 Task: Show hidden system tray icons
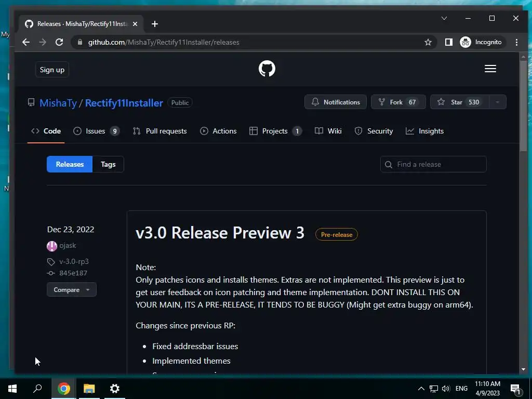tap(421, 389)
